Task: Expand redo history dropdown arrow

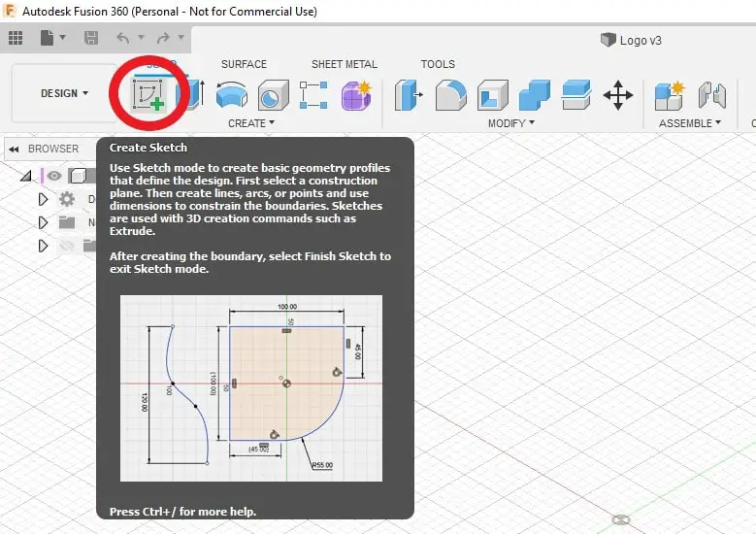Action: (x=181, y=37)
